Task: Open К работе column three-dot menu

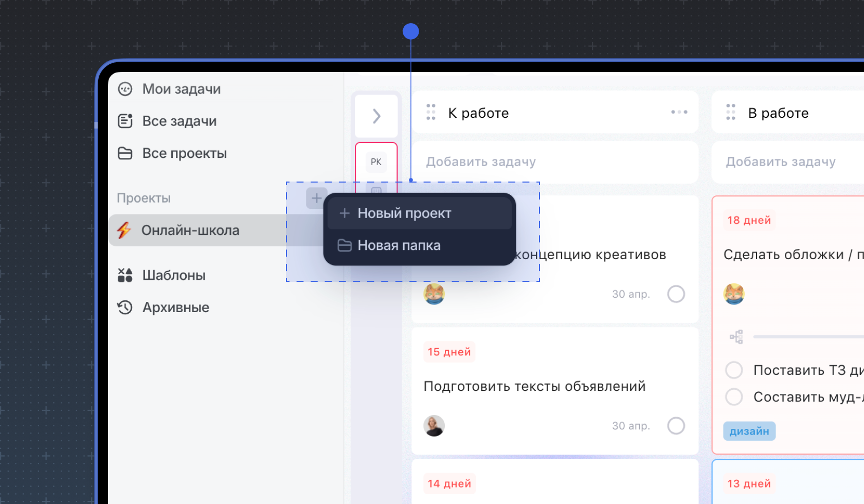Action: pos(679,112)
